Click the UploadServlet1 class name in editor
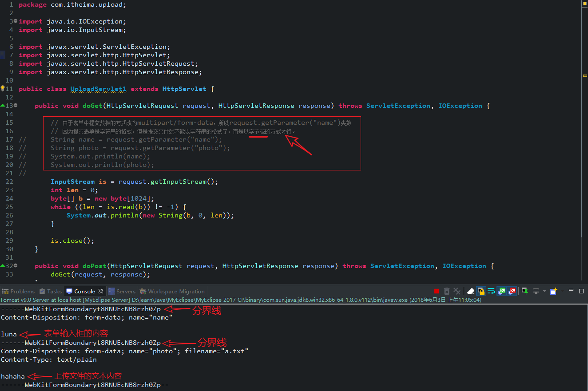Viewport: 588px width, 391px height. pyautogui.click(x=99, y=89)
